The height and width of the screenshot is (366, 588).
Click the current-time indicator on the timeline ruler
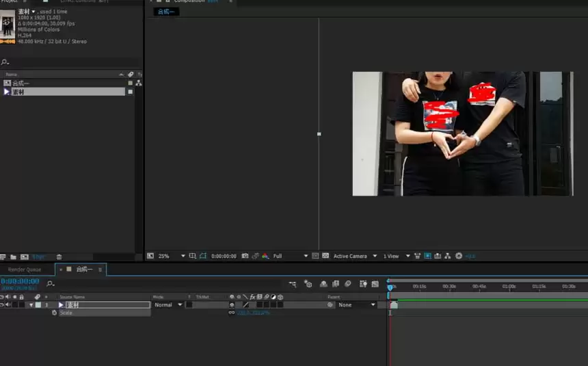click(390, 287)
